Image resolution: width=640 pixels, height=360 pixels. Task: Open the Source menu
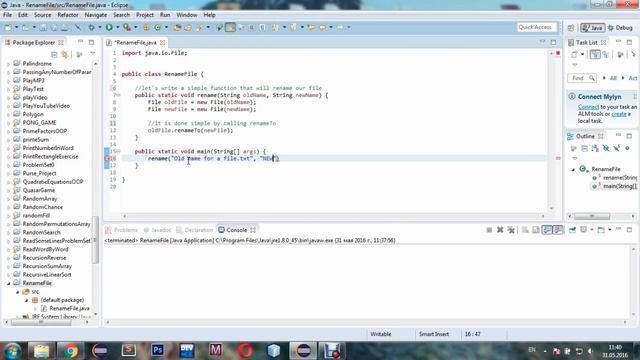[42, 15]
